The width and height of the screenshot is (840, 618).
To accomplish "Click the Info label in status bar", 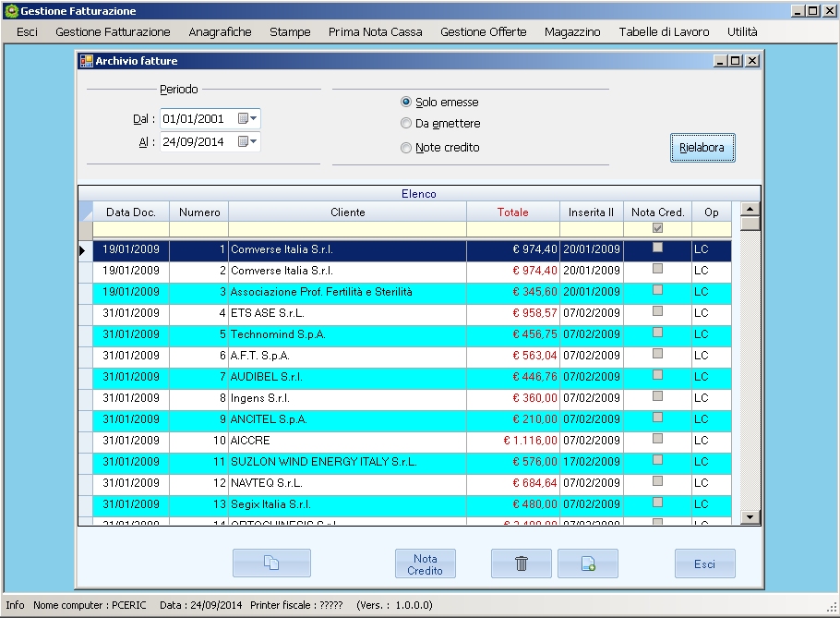I will pyautogui.click(x=15, y=605).
